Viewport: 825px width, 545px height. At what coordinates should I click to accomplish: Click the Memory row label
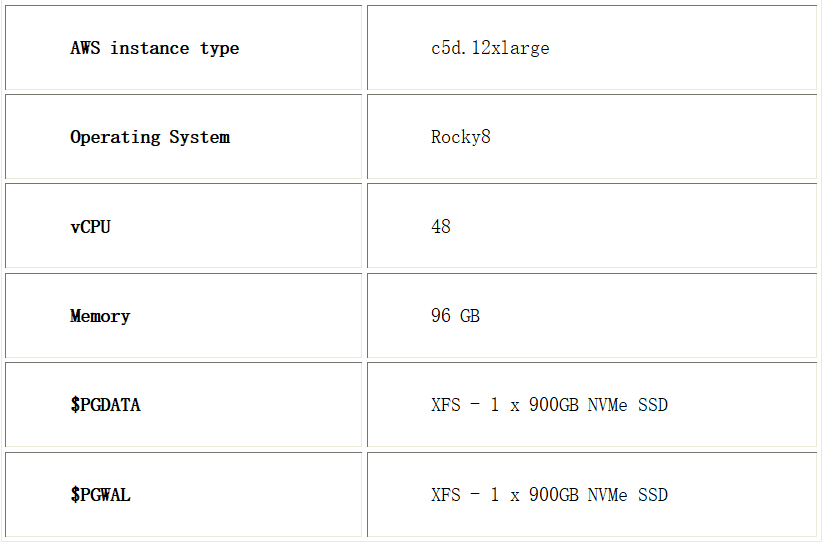pos(100,316)
